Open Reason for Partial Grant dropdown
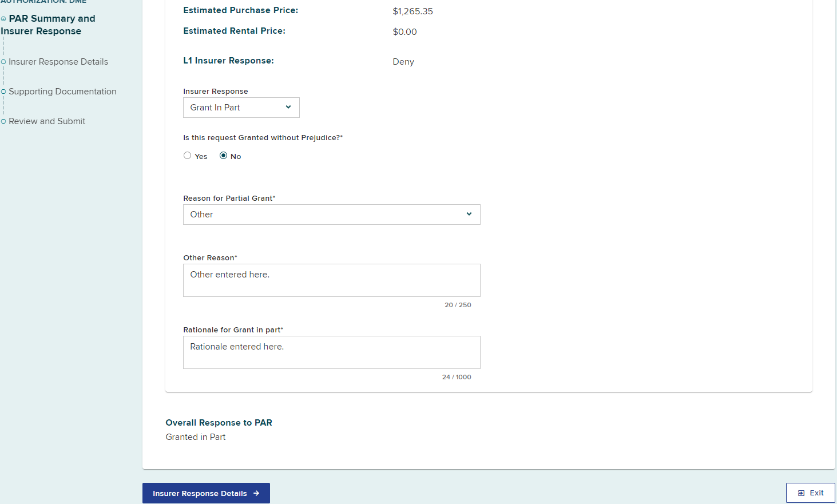 331,215
